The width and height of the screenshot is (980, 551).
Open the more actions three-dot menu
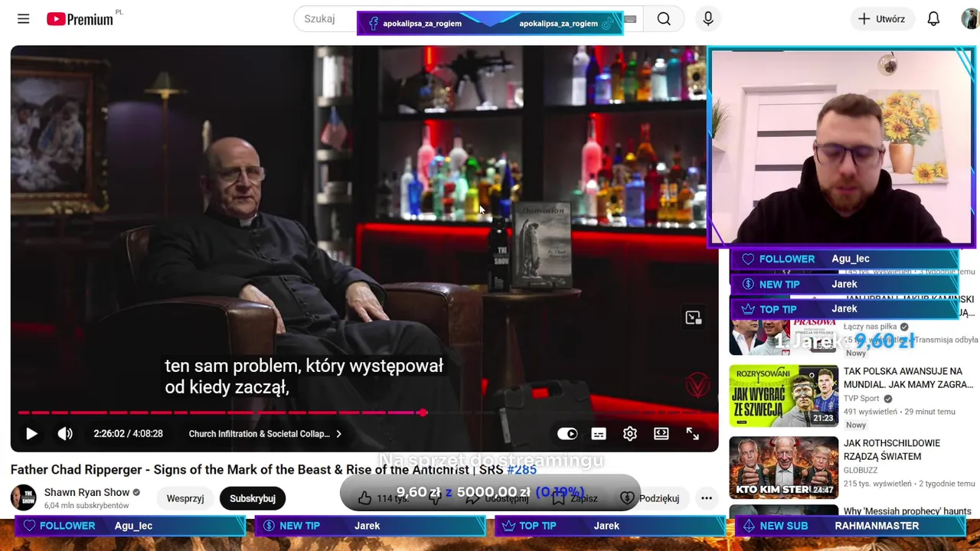(707, 498)
